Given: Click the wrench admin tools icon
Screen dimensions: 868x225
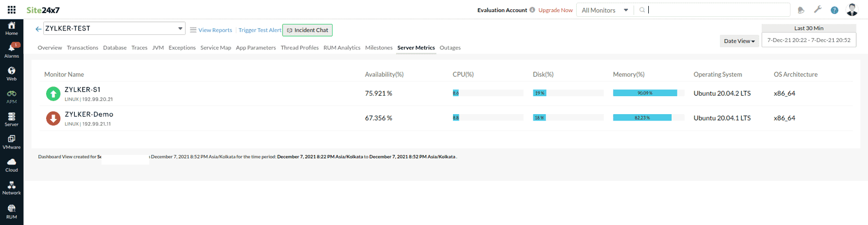Looking at the screenshot, I should 818,10.
